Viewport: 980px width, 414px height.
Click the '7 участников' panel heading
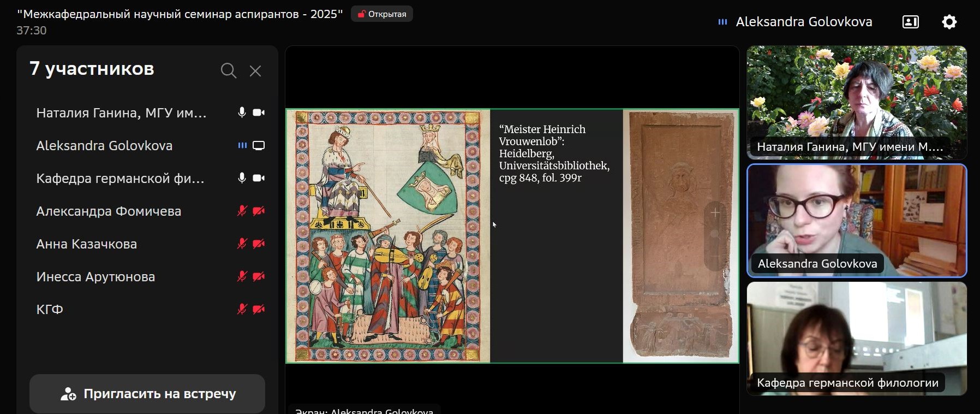pos(92,69)
